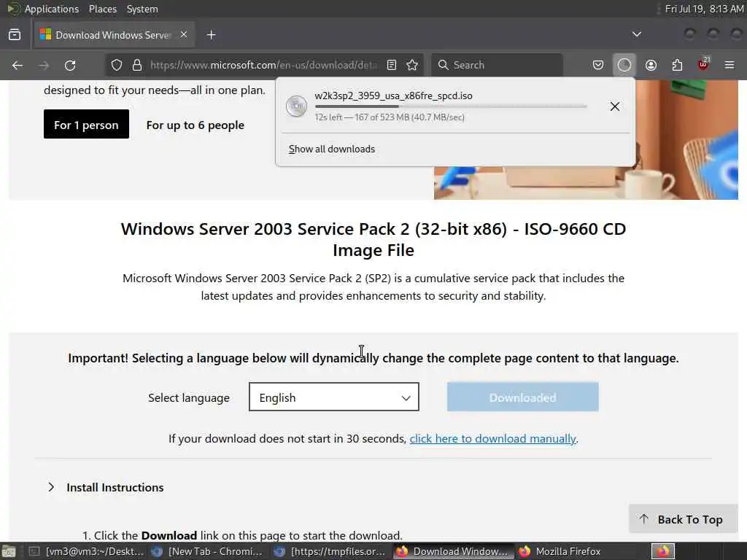Screen dimensions: 747x560
Task: Click the ISO file icon in downloads panel
Action: tap(296, 106)
